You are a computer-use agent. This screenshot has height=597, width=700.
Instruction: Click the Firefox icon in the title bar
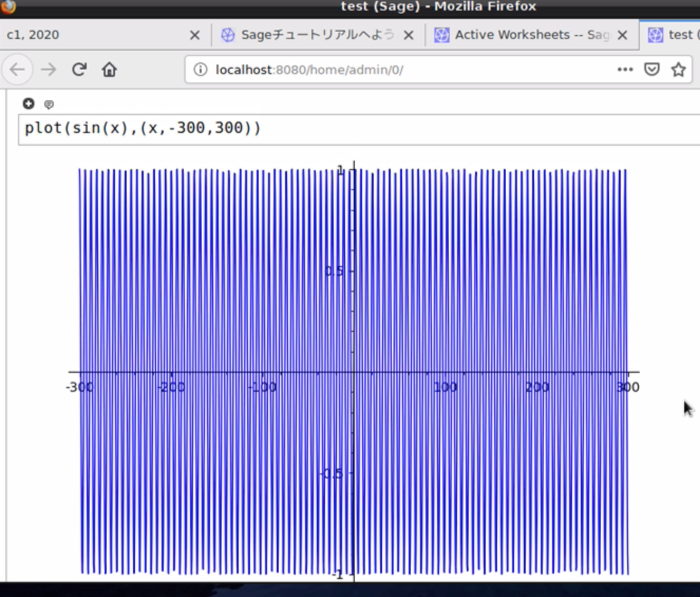tap(8, 6)
